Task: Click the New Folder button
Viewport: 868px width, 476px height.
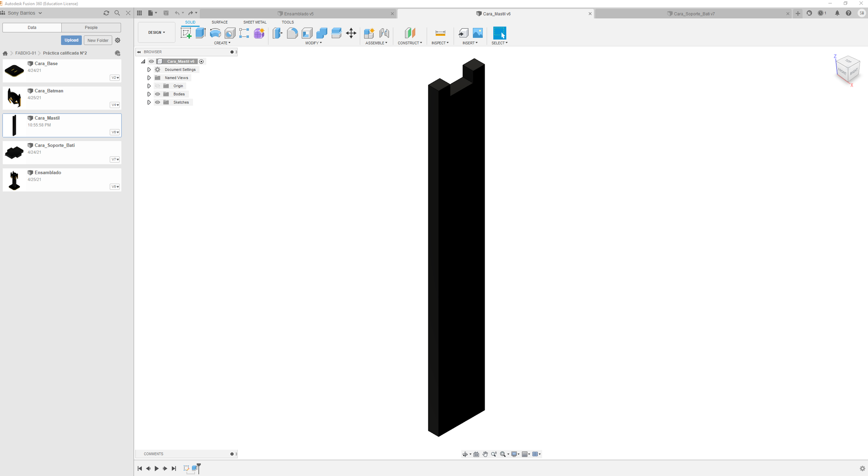Action: point(98,40)
